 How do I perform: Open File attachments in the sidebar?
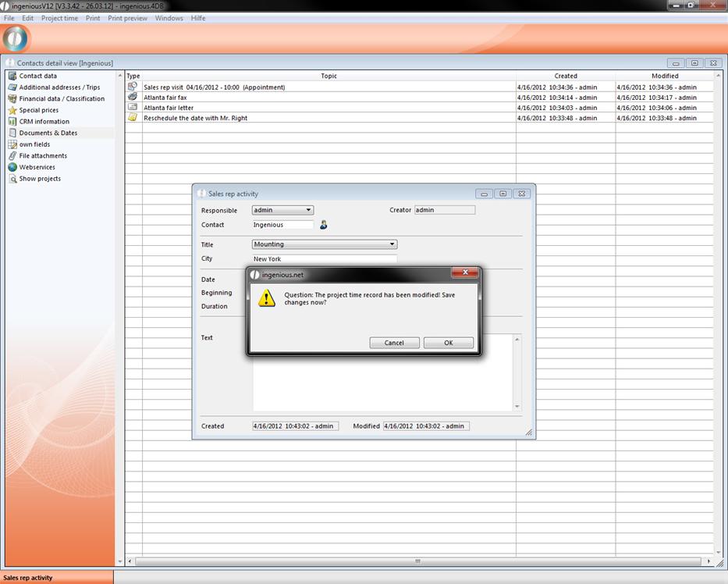pos(43,155)
